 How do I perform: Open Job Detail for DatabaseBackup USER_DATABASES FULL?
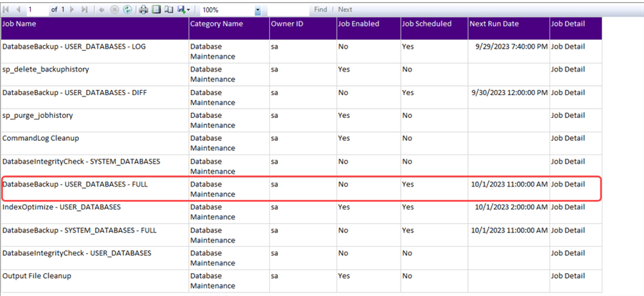(567, 184)
